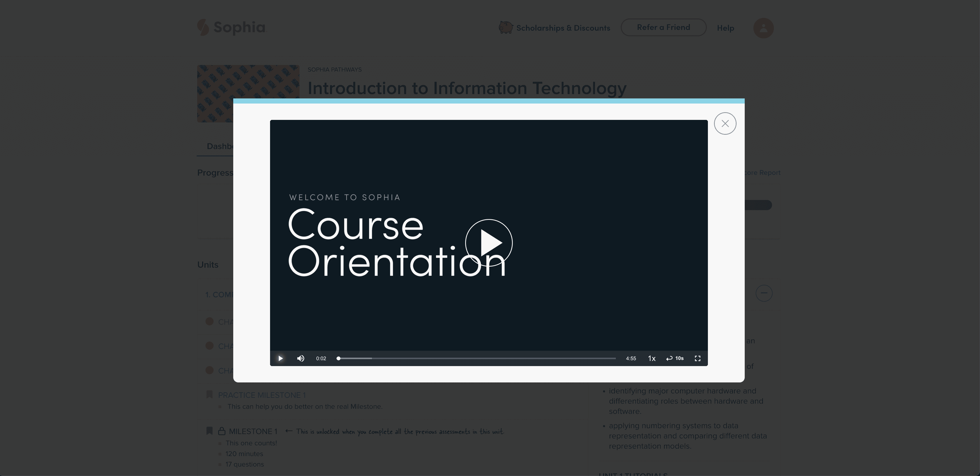Click the SOPHIA PATHWAYS label
980x476 pixels.
pos(335,70)
